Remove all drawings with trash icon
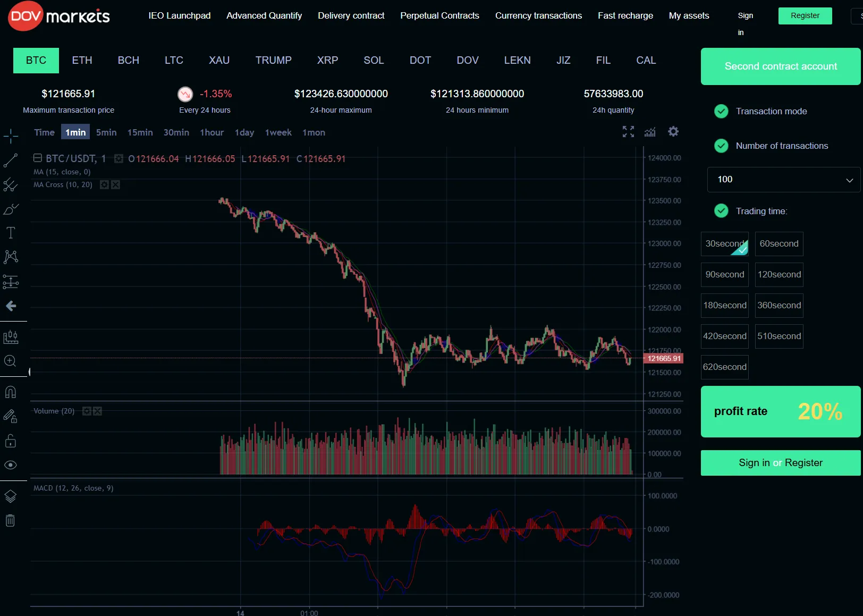The width and height of the screenshot is (863, 616). coord(11,521)
